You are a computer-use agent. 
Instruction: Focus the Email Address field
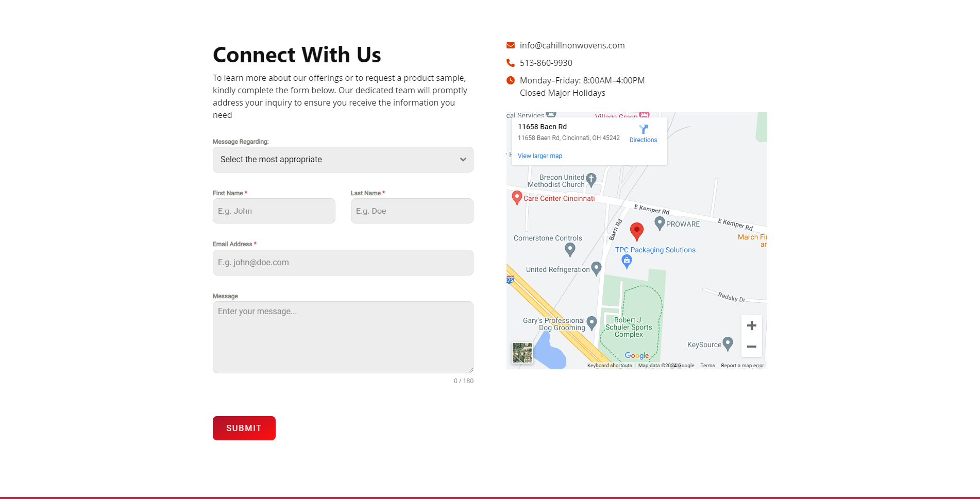point(343,263)
